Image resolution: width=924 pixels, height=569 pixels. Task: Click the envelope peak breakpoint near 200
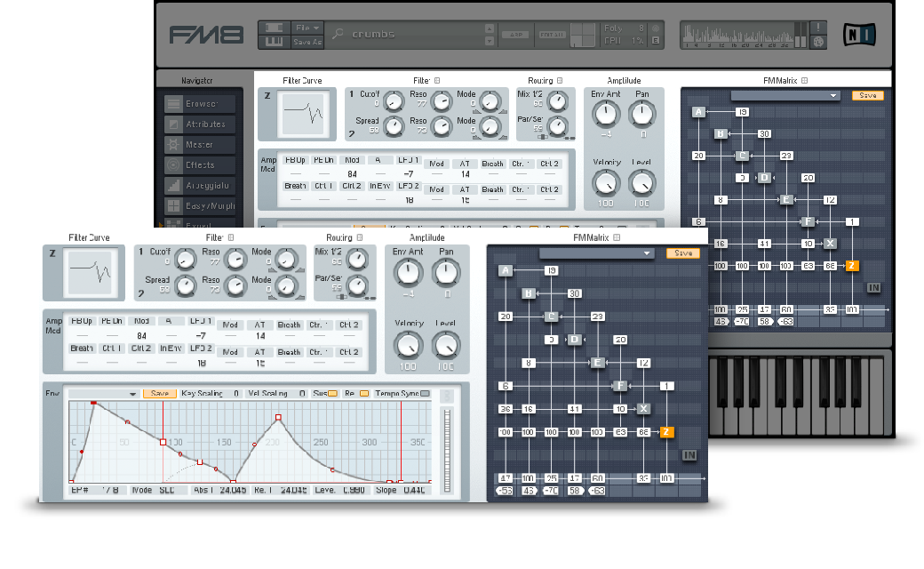[x=278, y=418]
